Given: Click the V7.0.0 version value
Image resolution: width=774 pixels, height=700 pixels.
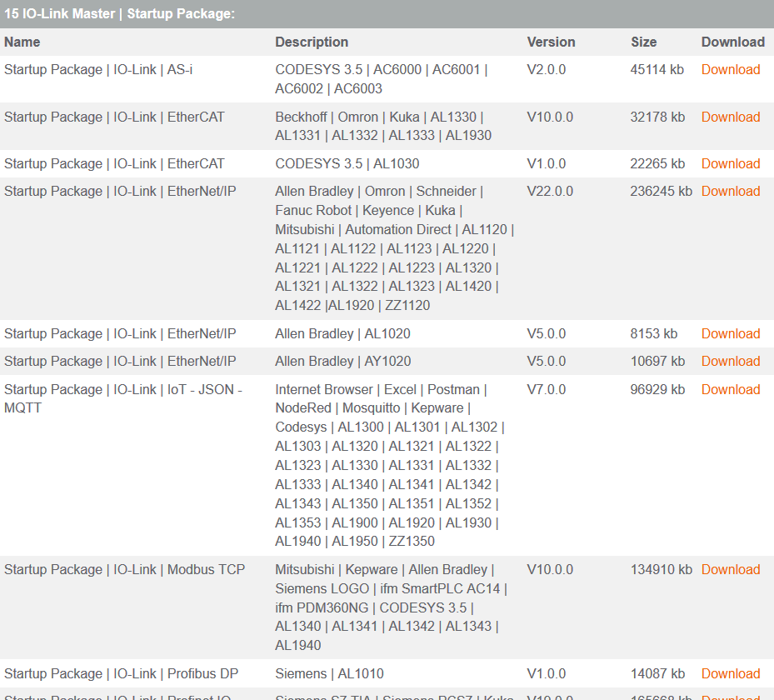Looking at the screenshot, I should (x=546, y=390).
